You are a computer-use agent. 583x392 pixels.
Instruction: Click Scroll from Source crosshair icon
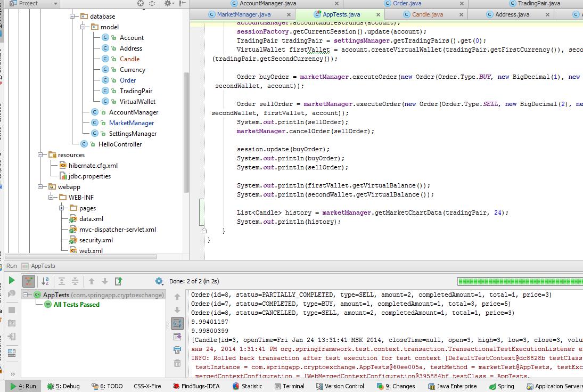[141, 3]
